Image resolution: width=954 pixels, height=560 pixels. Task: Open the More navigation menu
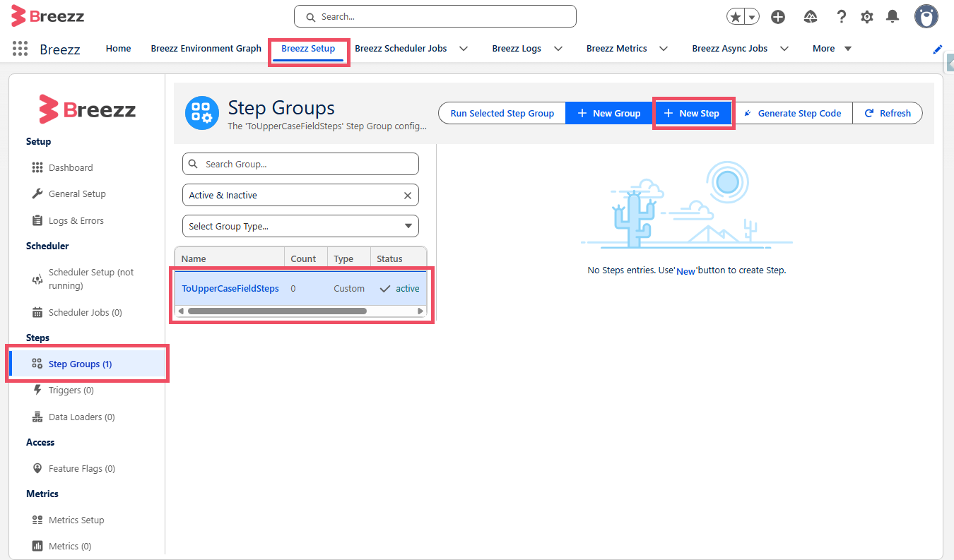coord(832,49)
